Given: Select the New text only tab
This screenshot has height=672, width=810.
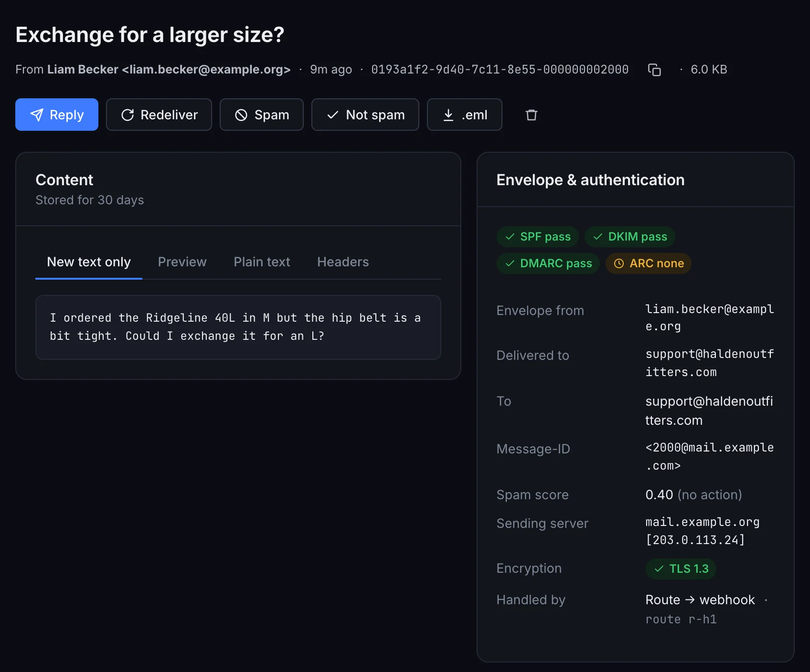Looking at the screenshot, I should (x=89, y=262).
